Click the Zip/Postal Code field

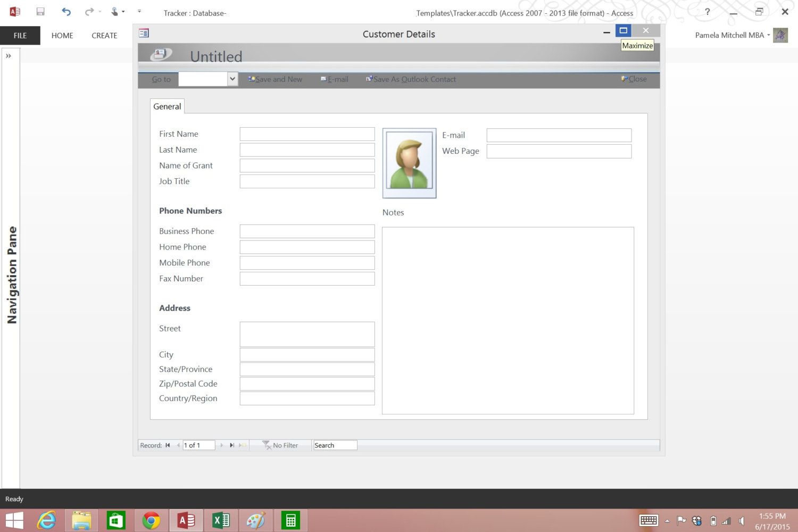point(307,384)
